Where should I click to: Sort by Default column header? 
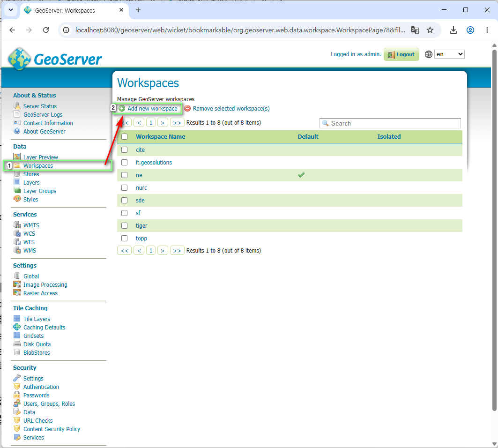(x=308, y=137)
